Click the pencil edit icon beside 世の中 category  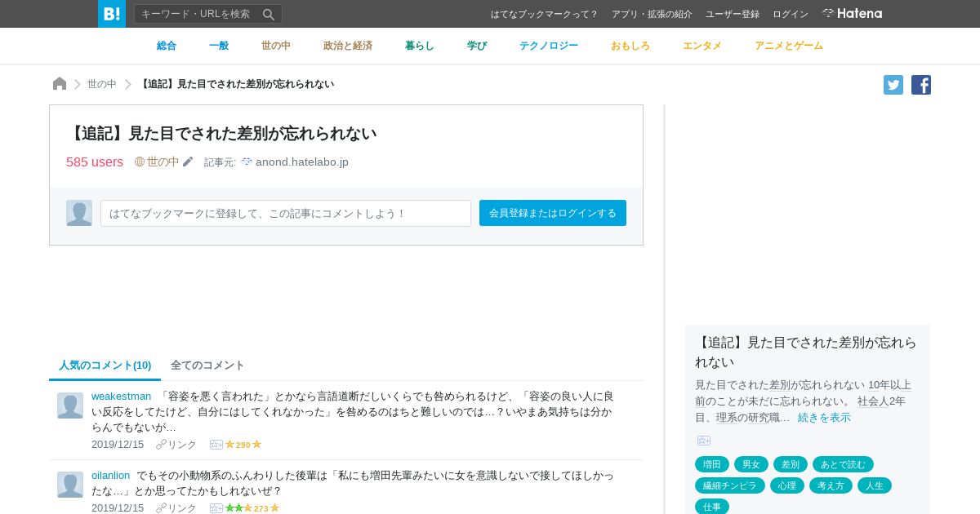click(x=188, y=162)
